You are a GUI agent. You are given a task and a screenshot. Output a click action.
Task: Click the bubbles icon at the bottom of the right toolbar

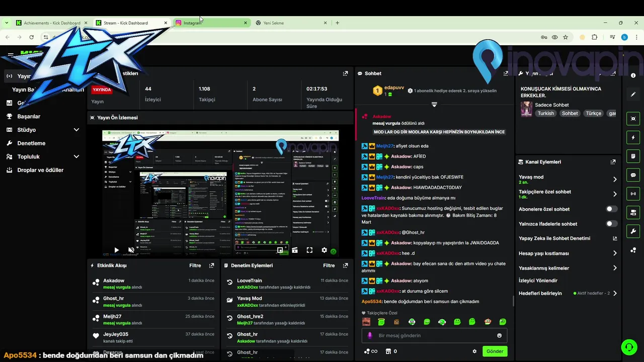(x=633, y=250)
